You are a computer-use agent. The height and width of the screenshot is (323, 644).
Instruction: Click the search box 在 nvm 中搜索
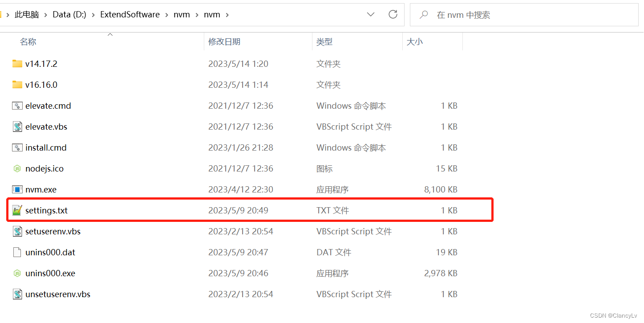click(x=524, y=15)
